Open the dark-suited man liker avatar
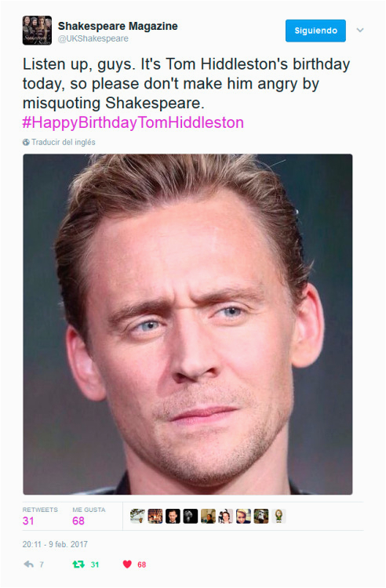 pyautogui.click(x=173, y=516)
